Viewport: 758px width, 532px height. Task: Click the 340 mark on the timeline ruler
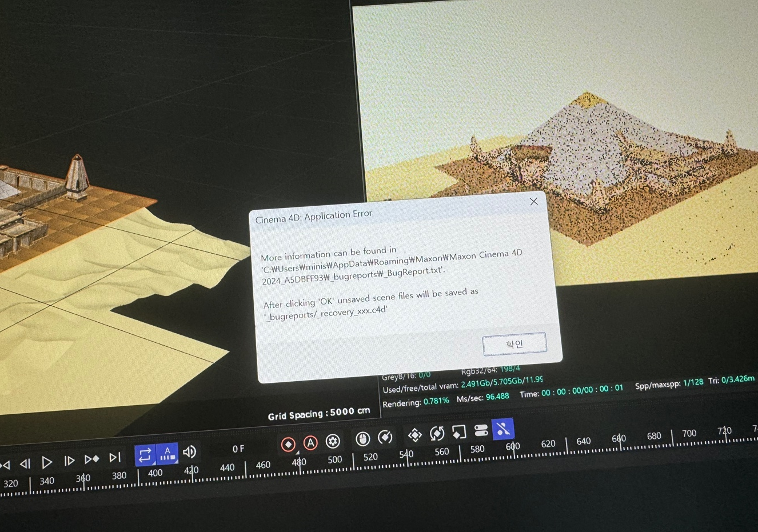click(47, 481)
